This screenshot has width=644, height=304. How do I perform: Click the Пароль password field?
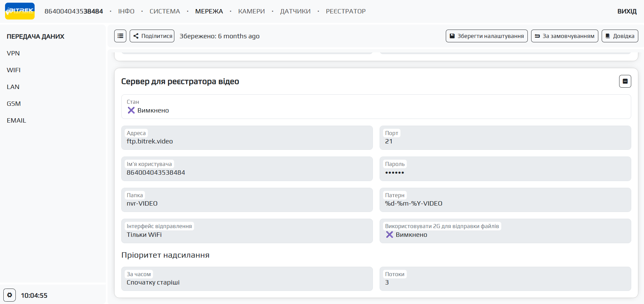505,169
